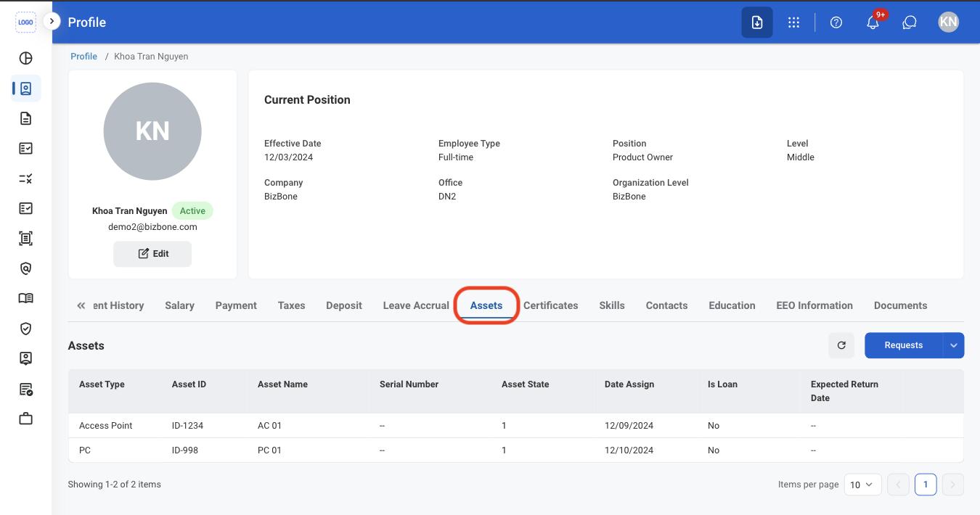Select the EEO Information tab
The height and width of the screenshot is (515, 980).
(x=814, y=305)
